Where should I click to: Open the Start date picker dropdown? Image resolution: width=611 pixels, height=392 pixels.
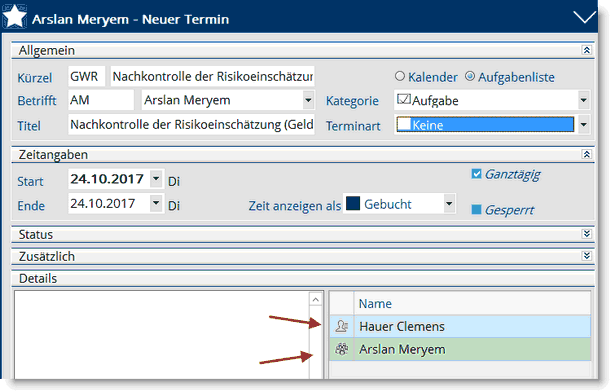coord(156,179)
